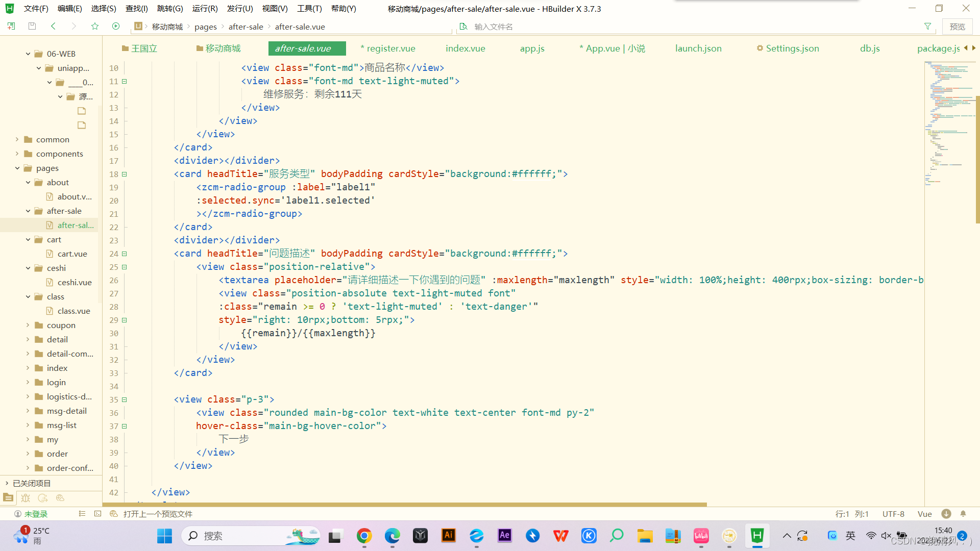Click the notification bell in status bar
This screenshot has height=551, width=980.
coord(963,514)
